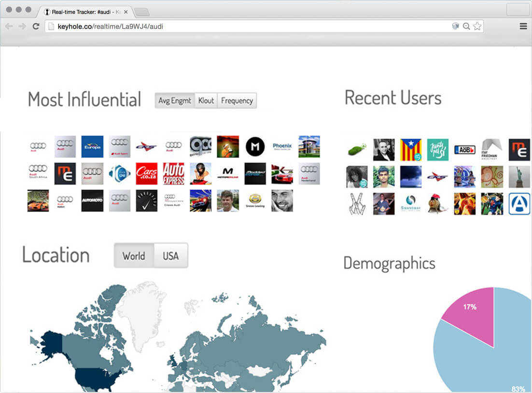Bookmark this page with the star icon
This screenshot has height=393, width=532.
click(x=477, y=26)
